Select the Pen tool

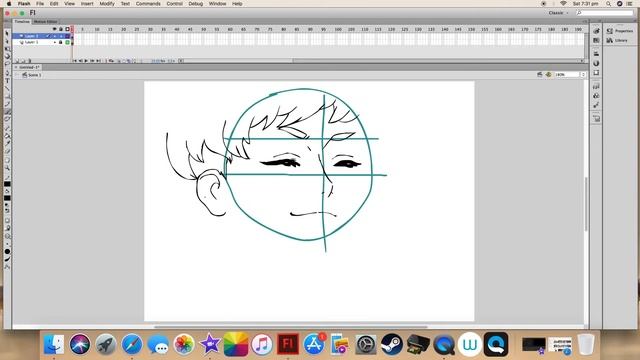click(x=7, y=73)
